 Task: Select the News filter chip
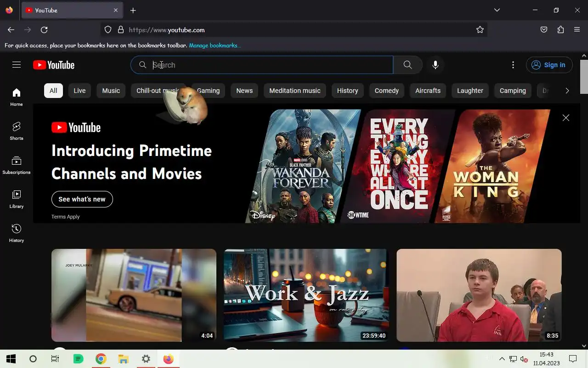(244, 91)
